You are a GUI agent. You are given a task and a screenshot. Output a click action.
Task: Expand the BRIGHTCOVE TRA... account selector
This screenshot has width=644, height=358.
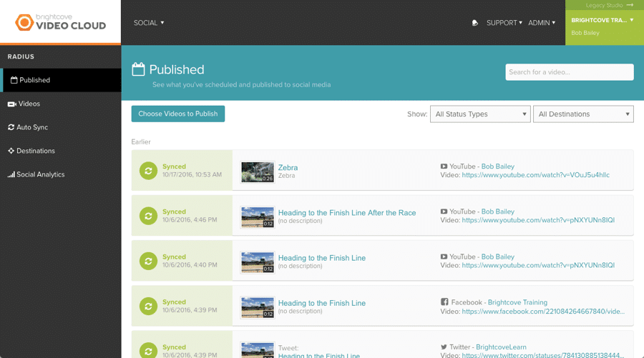click(602, 20)
